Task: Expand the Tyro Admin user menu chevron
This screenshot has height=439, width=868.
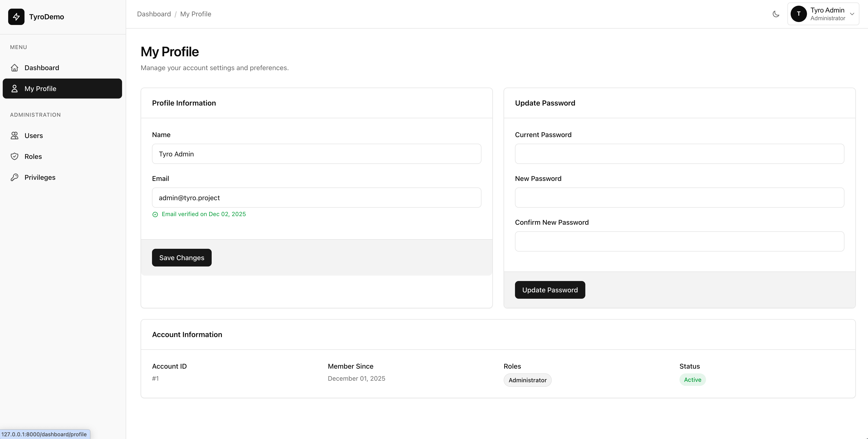Action: [852, 14]
